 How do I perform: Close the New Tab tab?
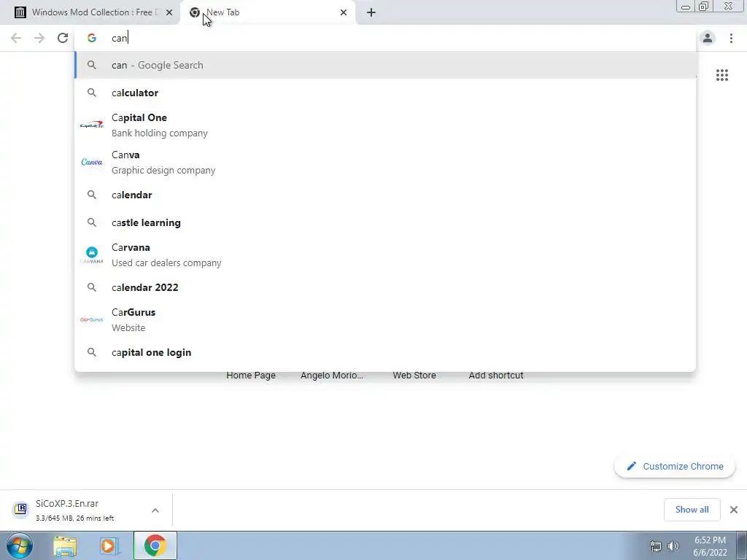click(x=344, y=12)
